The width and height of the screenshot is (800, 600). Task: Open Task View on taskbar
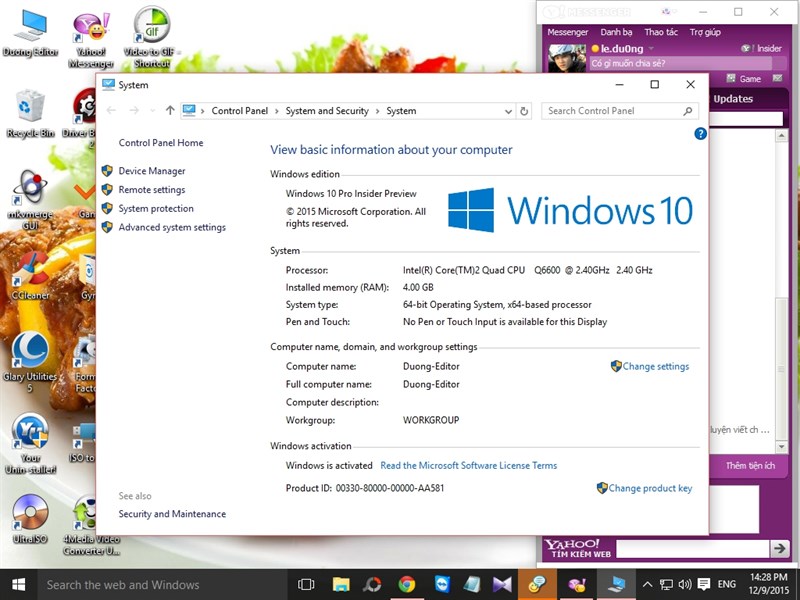[306, 585]
